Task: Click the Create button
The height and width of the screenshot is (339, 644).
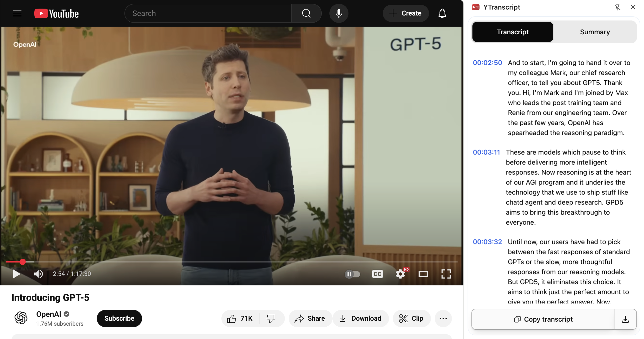Action: coord(405,13)
